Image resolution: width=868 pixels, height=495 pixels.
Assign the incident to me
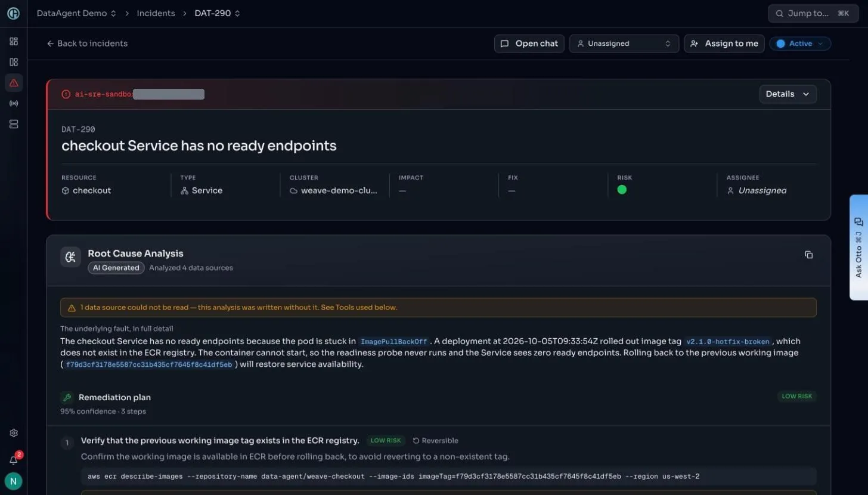[x=724, y=44]
